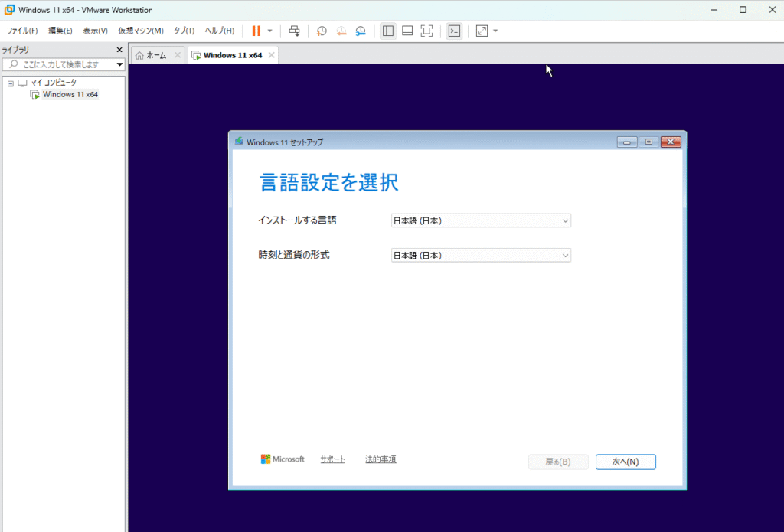Select Windows 11 x64 in library tree
The image size is (784, 532).
(x=70, y=95)
